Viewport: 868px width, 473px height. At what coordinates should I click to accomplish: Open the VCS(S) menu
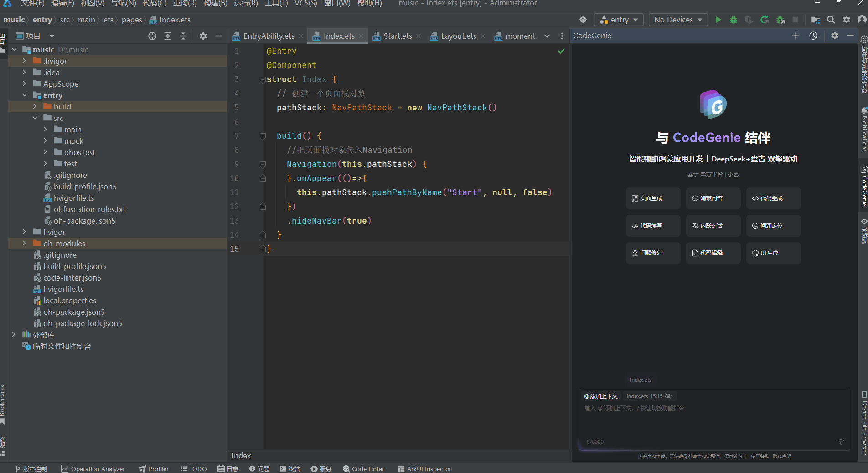click(305, 4)
